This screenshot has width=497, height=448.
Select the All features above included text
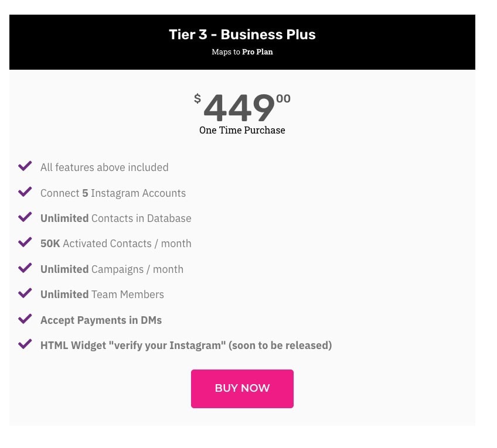point(104,167)
